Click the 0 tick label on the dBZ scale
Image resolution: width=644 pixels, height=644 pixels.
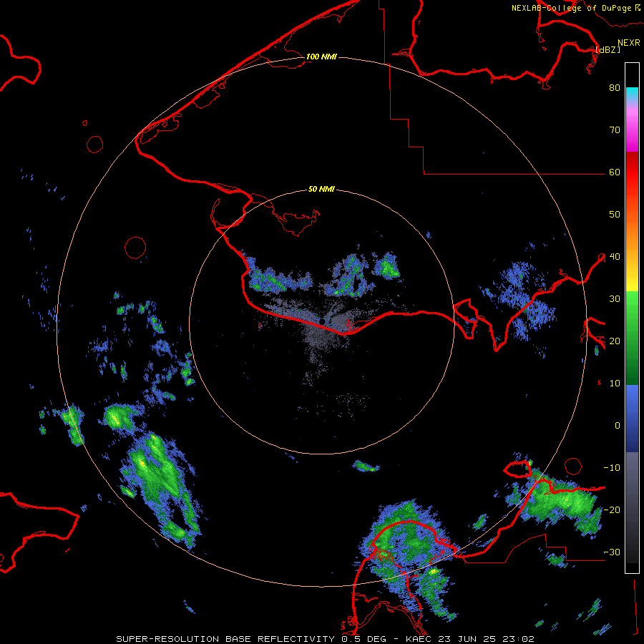click(x=618, y=426)
